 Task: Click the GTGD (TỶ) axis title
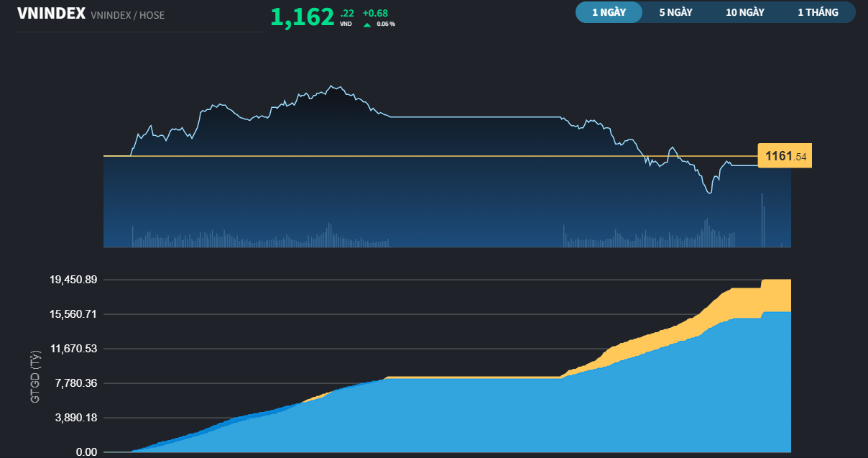36,377
